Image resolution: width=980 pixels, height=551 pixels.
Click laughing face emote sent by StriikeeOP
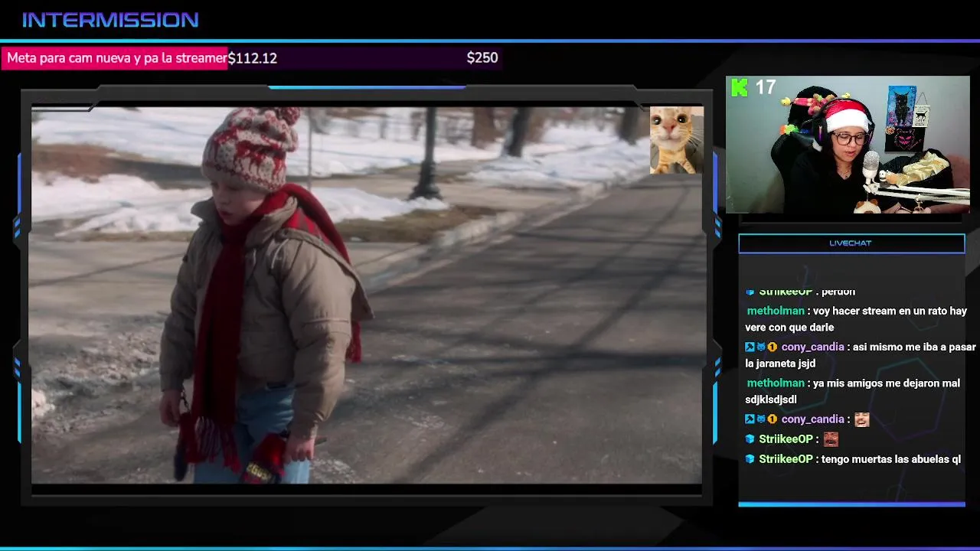(831, 439)
